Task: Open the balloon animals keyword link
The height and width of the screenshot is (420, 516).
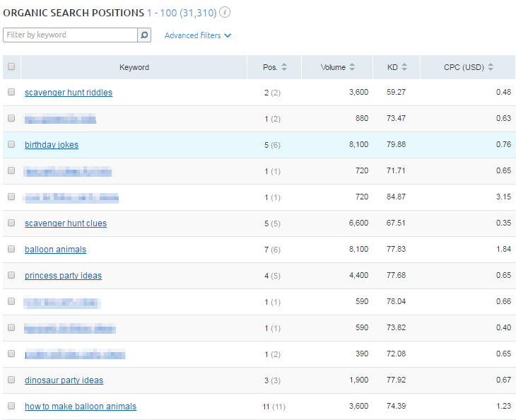Action: (55, 250)
